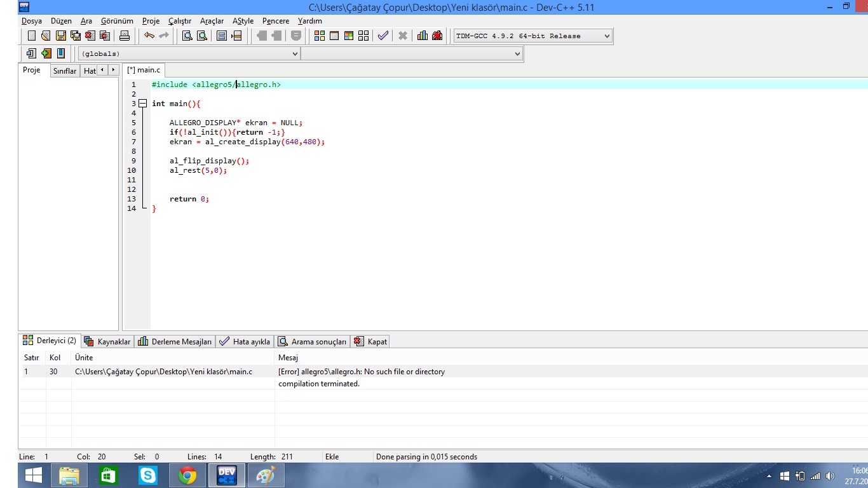This screenshot has width=868, height=488.
Task: Open Google Chrome from the taskbar
Action: [187, 475]
